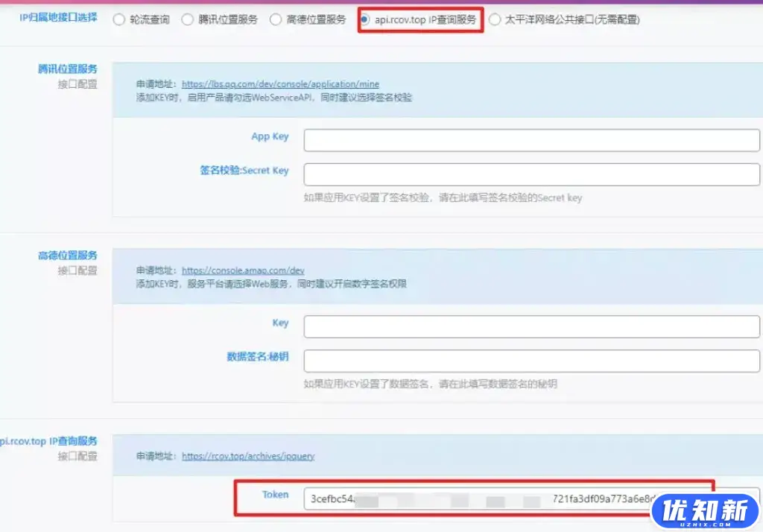Click the 数据签名秘钥 input field
The width and height of the screenshot is (763, 532).
click(530, 361)
